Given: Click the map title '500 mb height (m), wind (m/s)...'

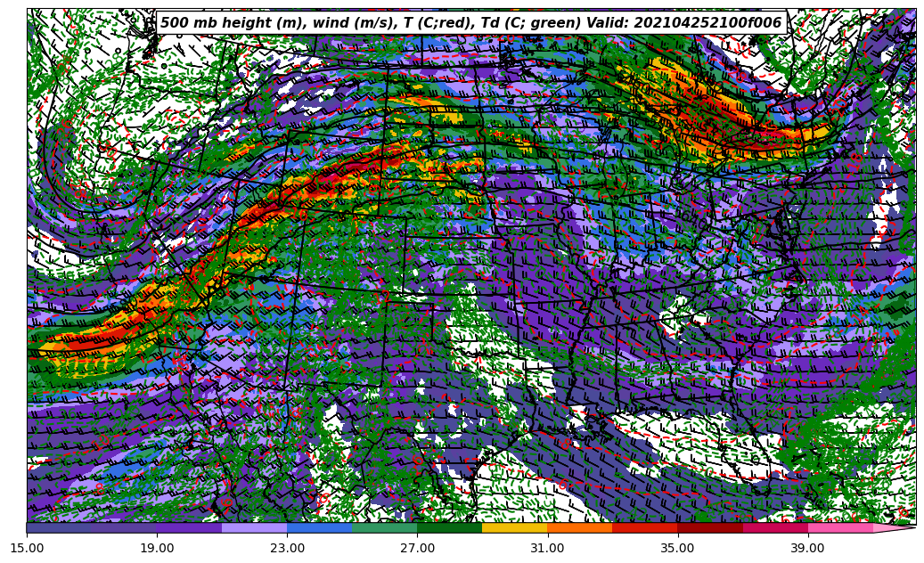Looking at the screenshot, I should click(471, 23).
